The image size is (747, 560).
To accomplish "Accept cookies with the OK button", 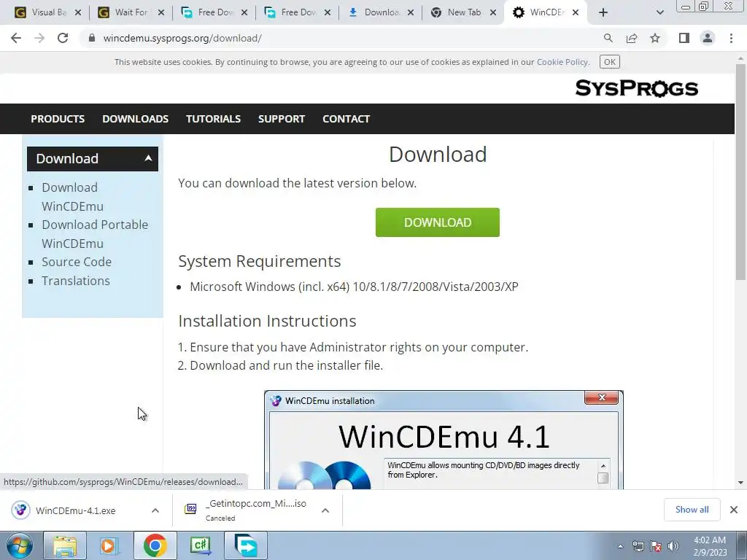I will [610, 62].
